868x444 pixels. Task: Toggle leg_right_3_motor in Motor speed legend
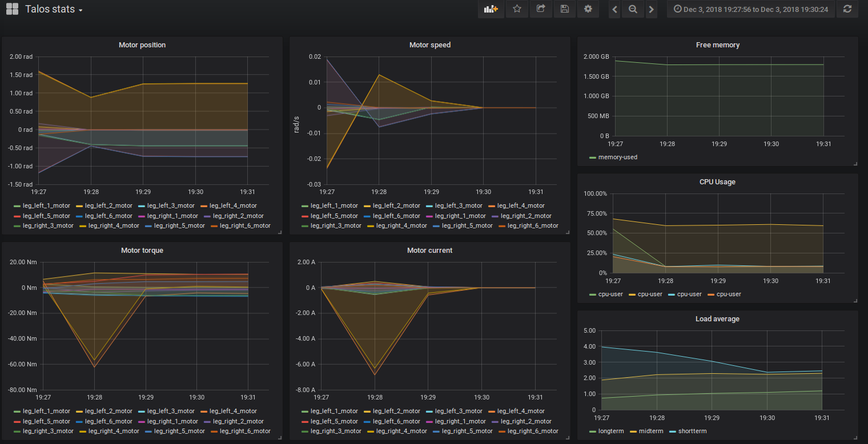[x=336, y=225]
